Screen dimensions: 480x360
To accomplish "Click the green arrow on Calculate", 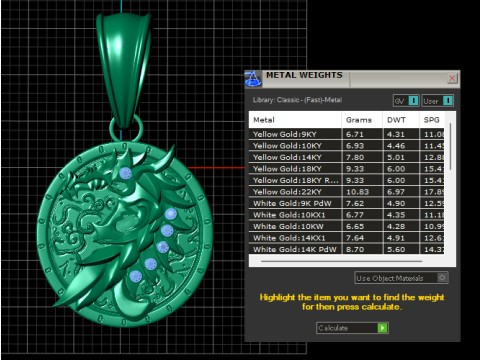I will (x=382, y=328).
